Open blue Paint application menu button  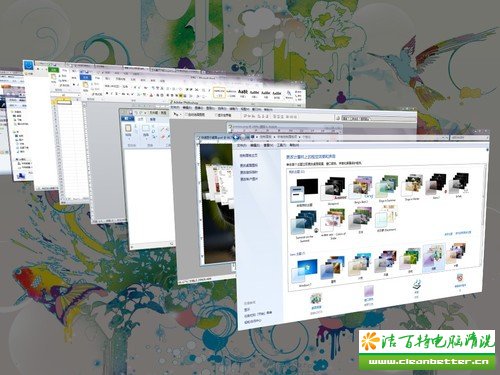127,118
